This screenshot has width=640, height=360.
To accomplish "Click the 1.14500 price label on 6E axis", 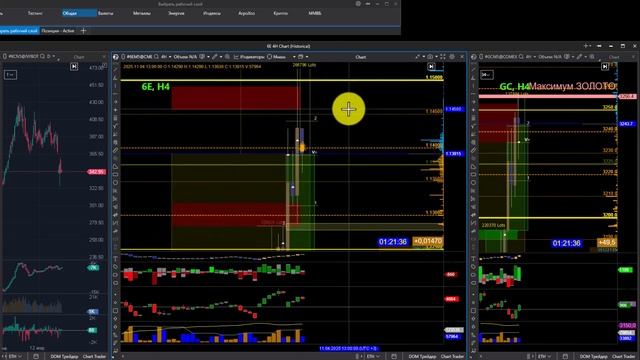I will point(454,109).
